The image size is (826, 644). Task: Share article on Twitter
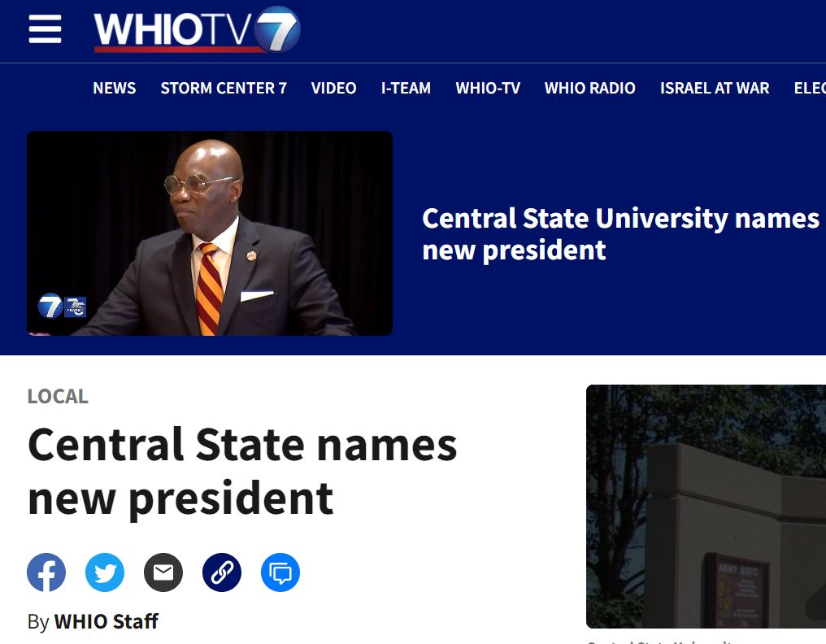[105, 572]
